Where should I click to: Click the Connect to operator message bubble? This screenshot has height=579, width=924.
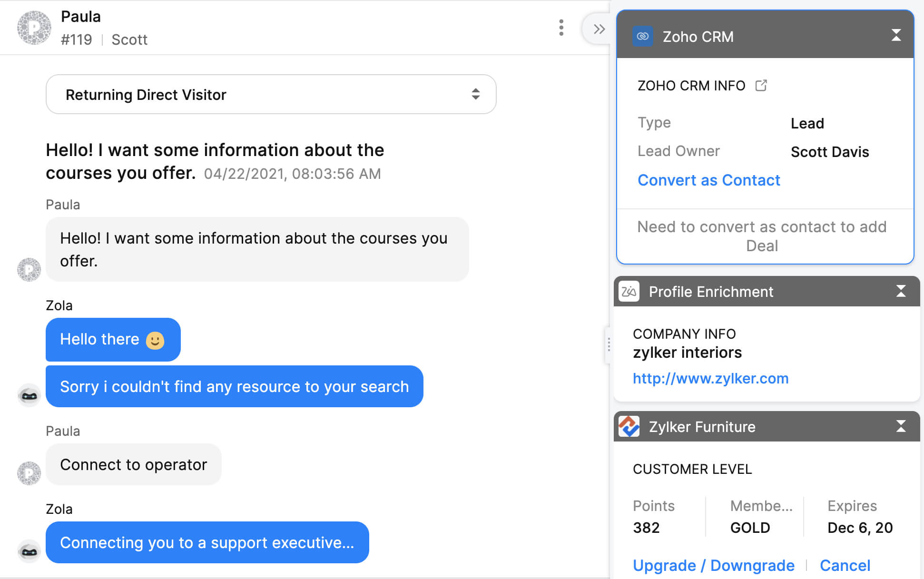pos(134,464)
